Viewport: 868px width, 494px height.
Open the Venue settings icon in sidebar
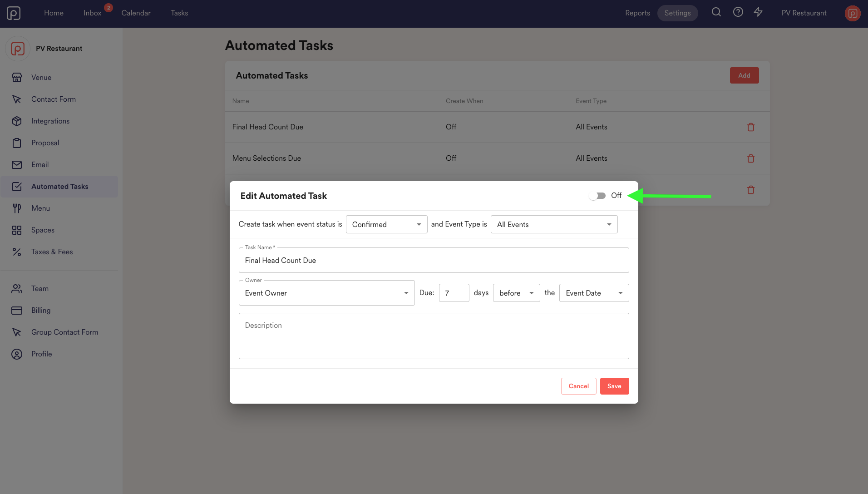coord(17,77)
